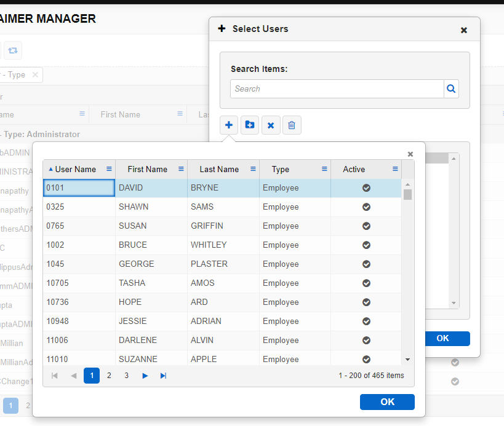Toggle the Active checkmark for SHAWN SAMS
504x426 pixels.
point(366,207)
